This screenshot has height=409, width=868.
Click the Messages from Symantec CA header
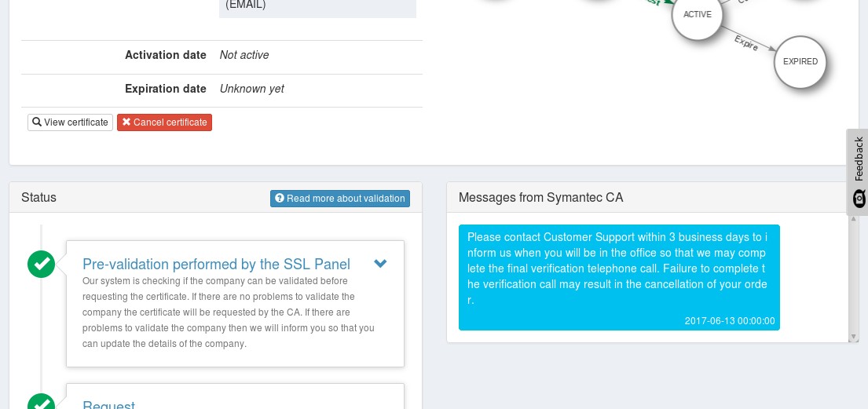pyautogui.click(x=541, y=198)
